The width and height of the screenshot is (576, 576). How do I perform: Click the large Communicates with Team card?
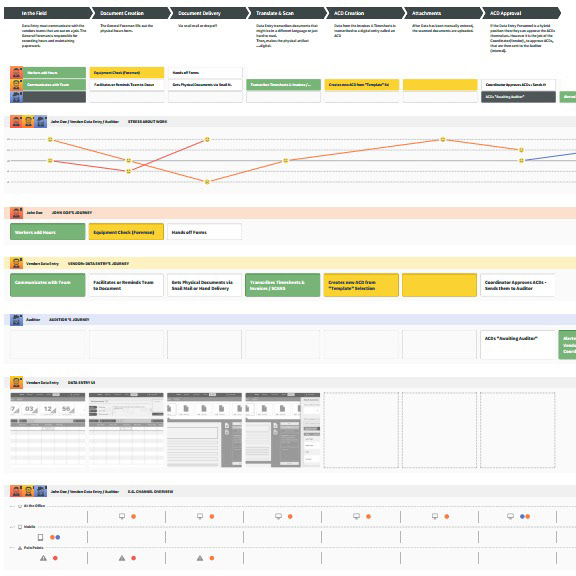[48, 285]
